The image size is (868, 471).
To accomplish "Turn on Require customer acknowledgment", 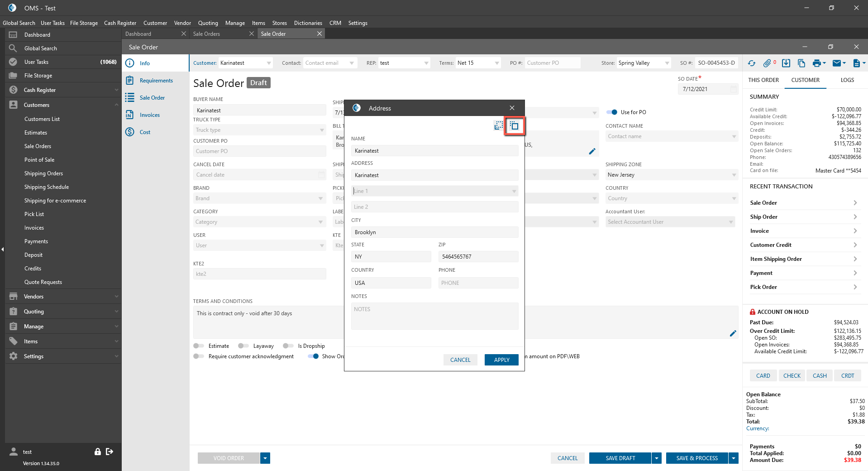I will [199, 356].
